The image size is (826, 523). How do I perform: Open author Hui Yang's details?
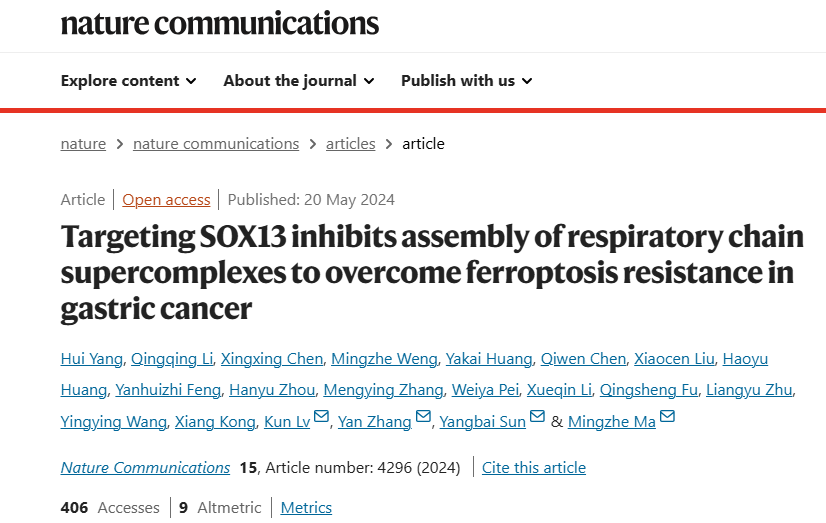pyautogui.click(x=92, y=359)
